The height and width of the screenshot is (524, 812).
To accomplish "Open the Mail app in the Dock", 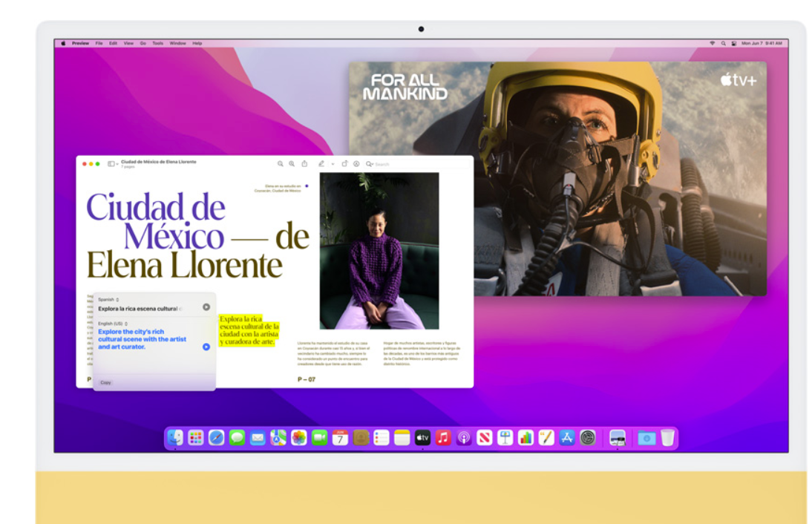I will coord(258,438).
